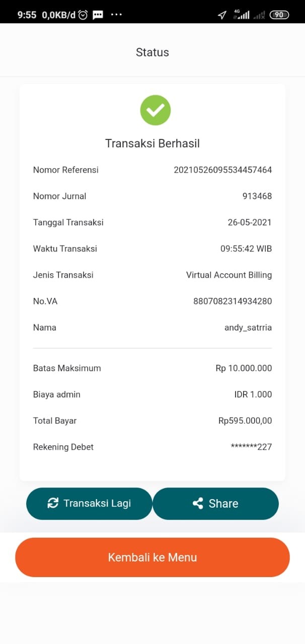Tap the masked Rekening Debet number *******227
The image size is (305, 644).
coord(251,447)
